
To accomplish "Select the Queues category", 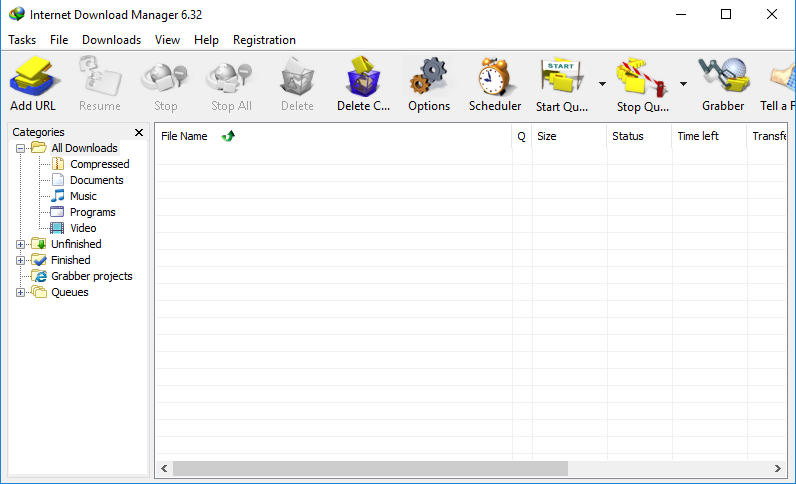I will 70,292.
